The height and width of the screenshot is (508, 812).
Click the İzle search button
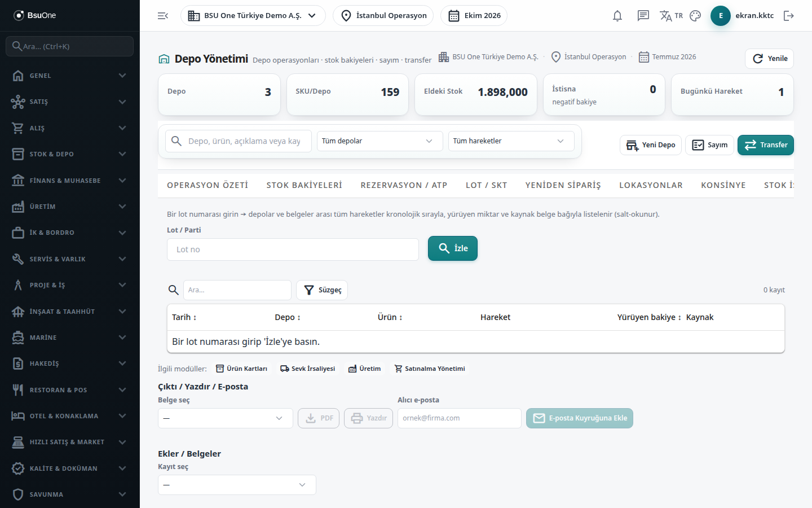pyautogui.click(x=453, y=248)
